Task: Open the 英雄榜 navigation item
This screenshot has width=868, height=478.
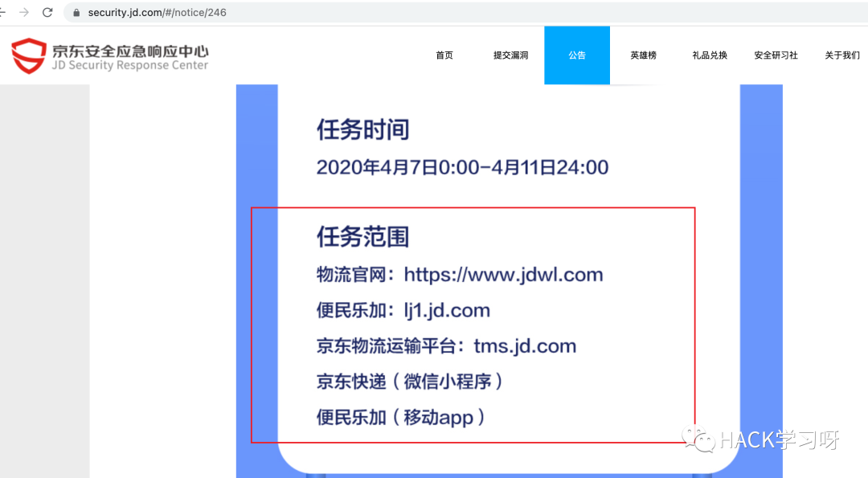Action: (x=643, y=55)
